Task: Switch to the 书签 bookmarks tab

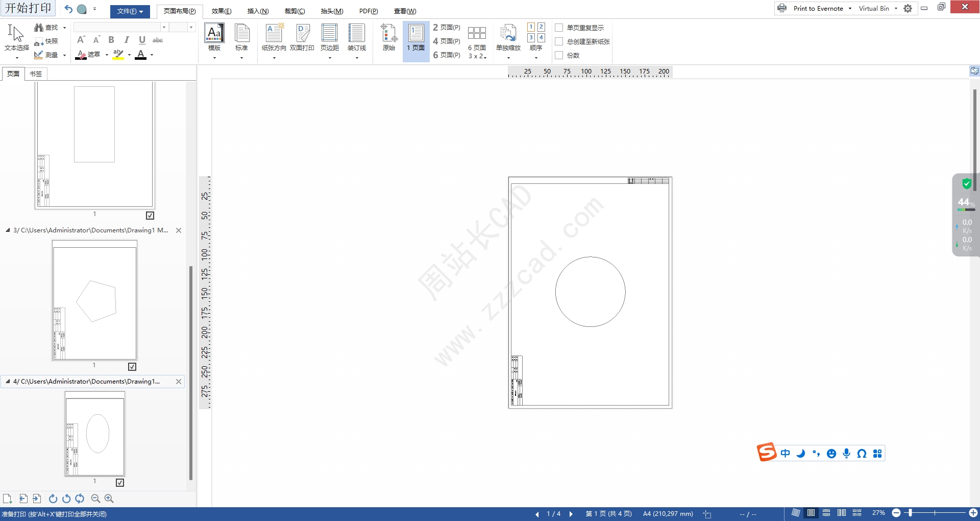Action: (x=36, y=74)
